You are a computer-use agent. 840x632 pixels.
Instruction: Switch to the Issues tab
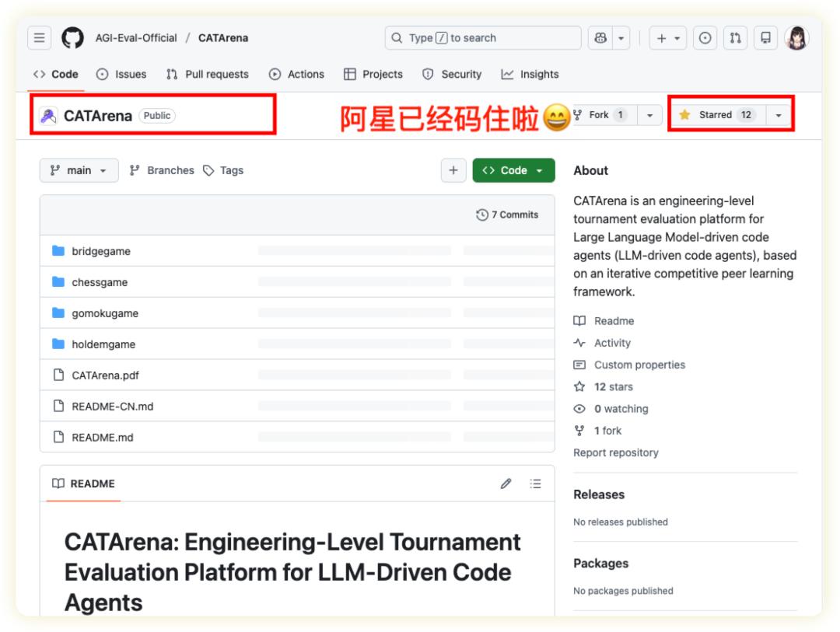pyautogui.click(x=121, y=74)
